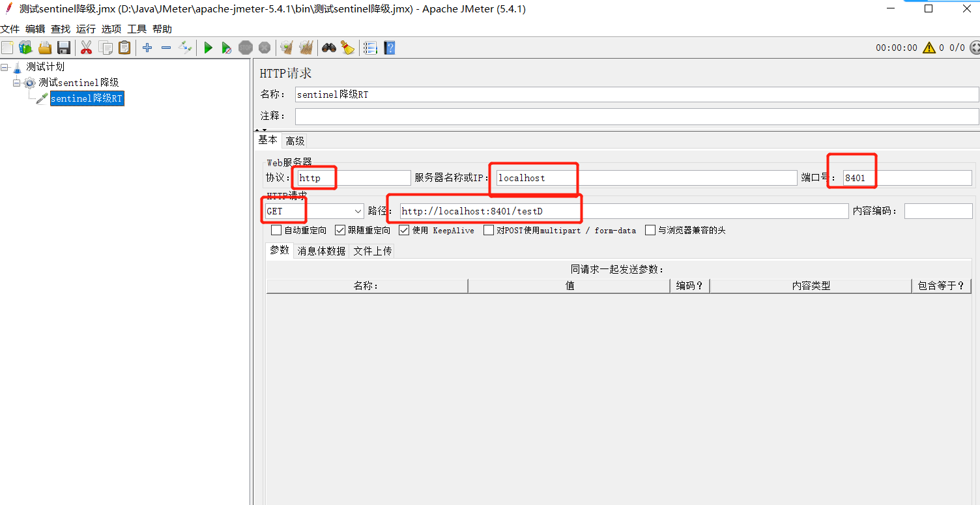Switch to the 参数 tab
Screen dimensions: 980x505
click(280, 250)
